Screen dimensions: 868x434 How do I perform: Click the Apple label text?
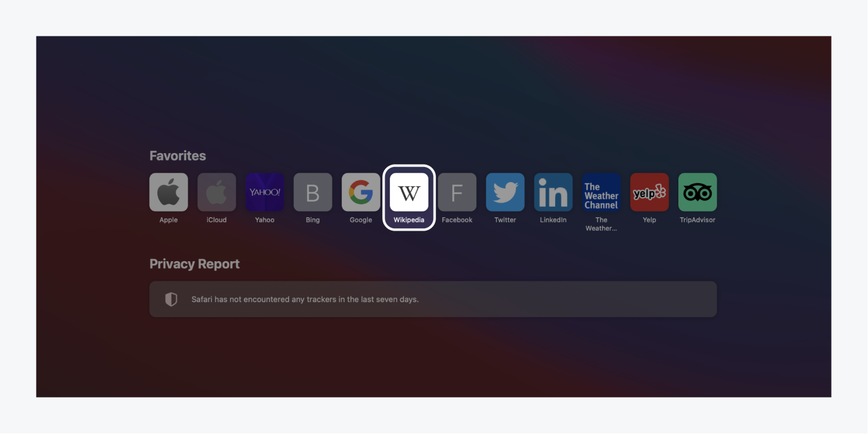(168, 220)
